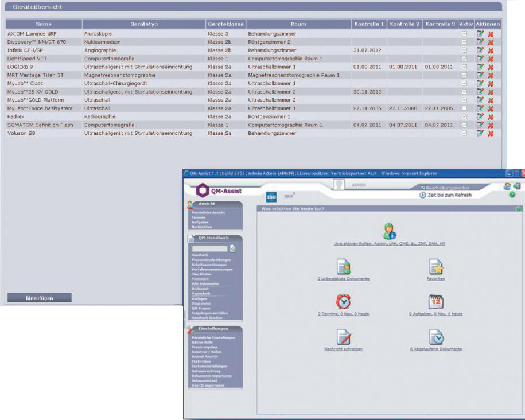525x420 pixels.
Task: Open the Favoriten star document icon
Action: pos(436,267)
